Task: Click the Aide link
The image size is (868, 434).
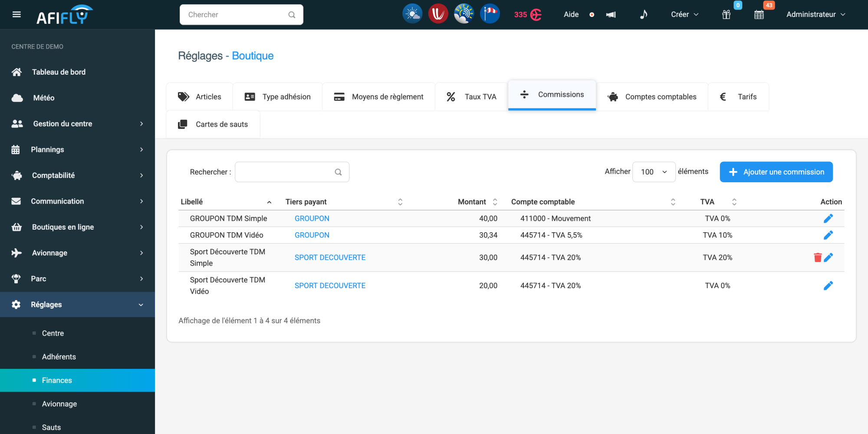Action: pos(571,14)
